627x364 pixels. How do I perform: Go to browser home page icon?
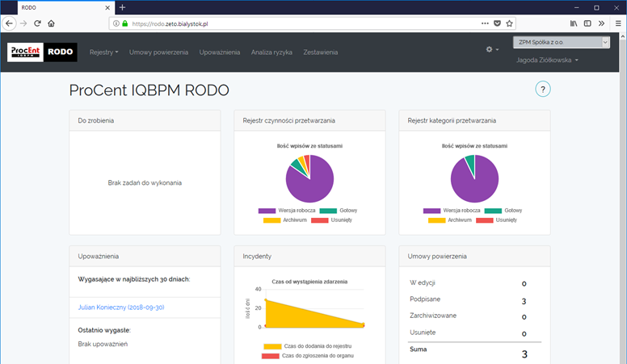click(x=51, y=23)
